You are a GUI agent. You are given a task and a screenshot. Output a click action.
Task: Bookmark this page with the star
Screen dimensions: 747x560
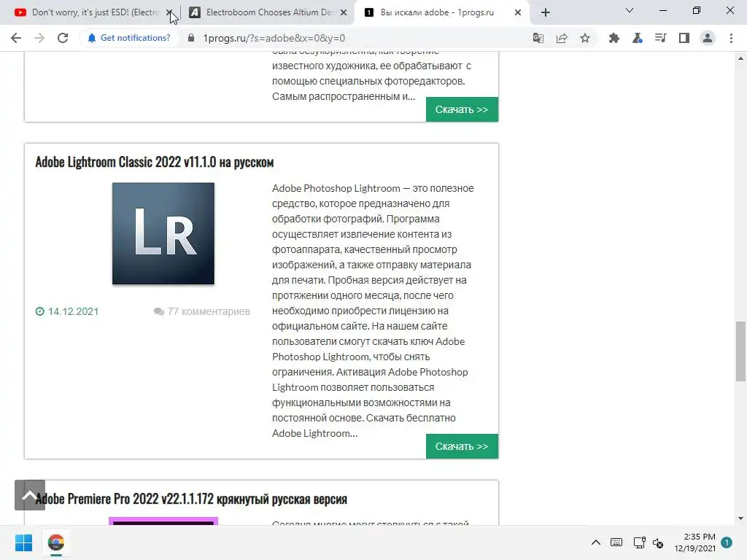click(585, 38)
